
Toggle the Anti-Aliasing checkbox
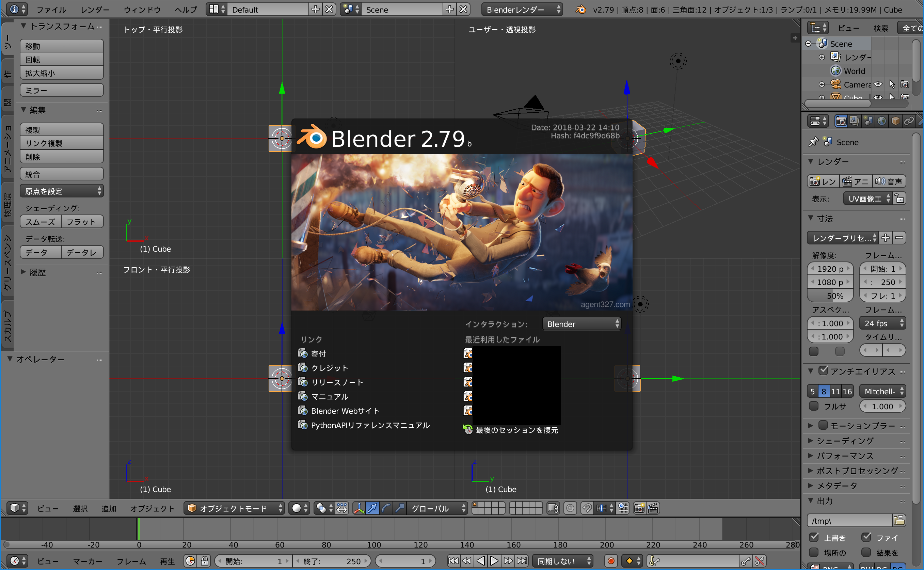tap(823, 370)
